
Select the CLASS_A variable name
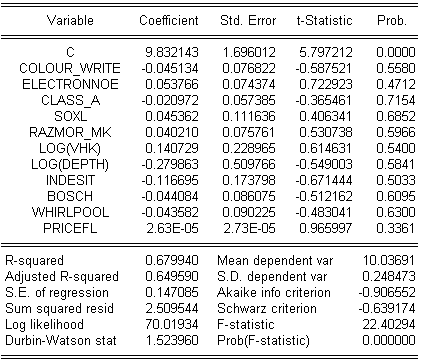coord(70,100)
